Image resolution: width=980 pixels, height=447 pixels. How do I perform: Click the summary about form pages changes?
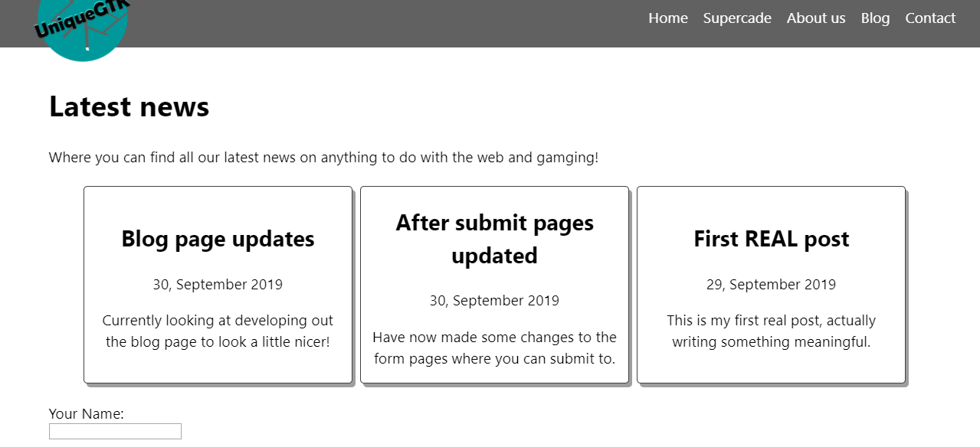494,347
